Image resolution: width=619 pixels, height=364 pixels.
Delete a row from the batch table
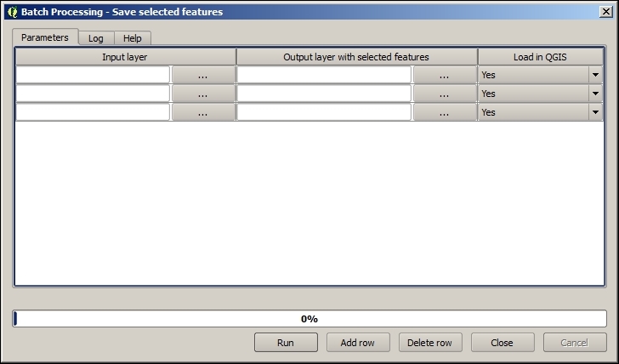[430, 342]
